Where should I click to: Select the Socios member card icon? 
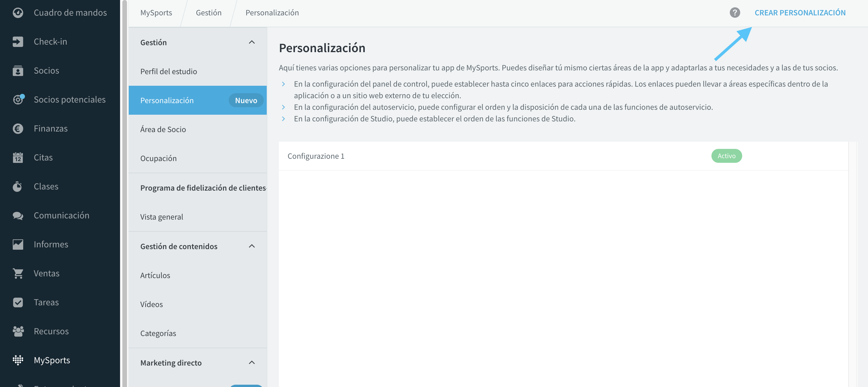click(18, 70)
